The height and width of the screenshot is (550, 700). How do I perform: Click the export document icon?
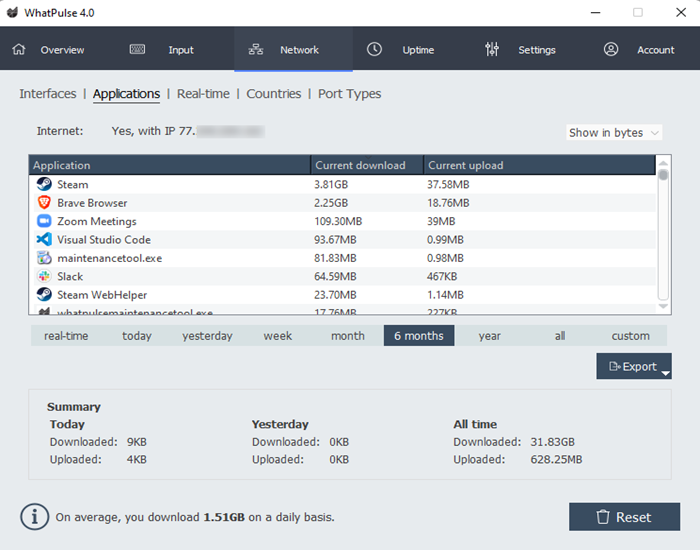click(x=615, y=367)
